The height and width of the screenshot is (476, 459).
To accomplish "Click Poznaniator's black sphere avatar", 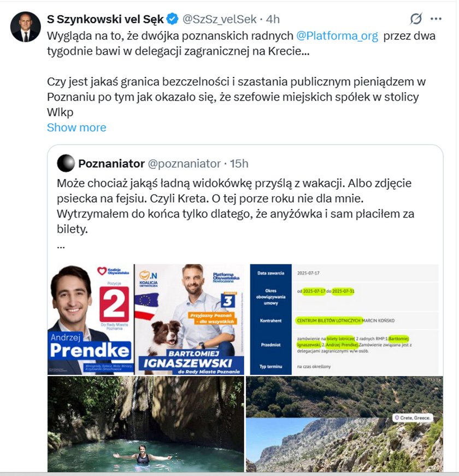I will point(66,163).
